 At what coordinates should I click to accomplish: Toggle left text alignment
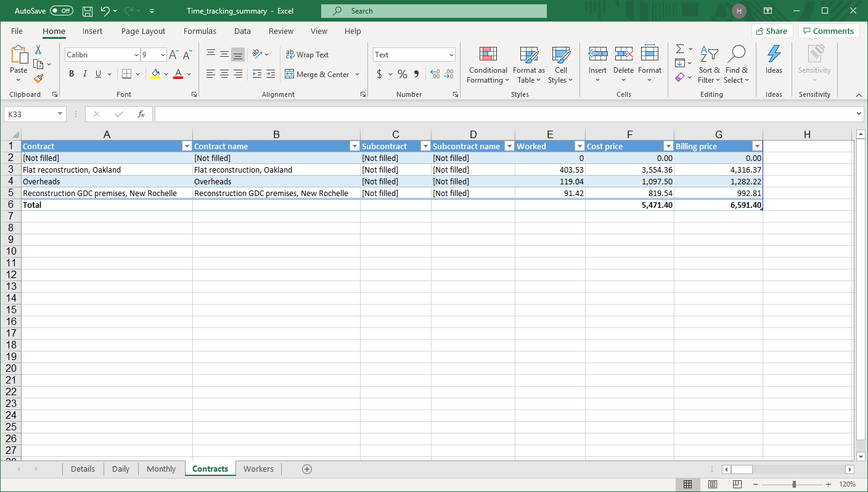[x=211, y=74]
